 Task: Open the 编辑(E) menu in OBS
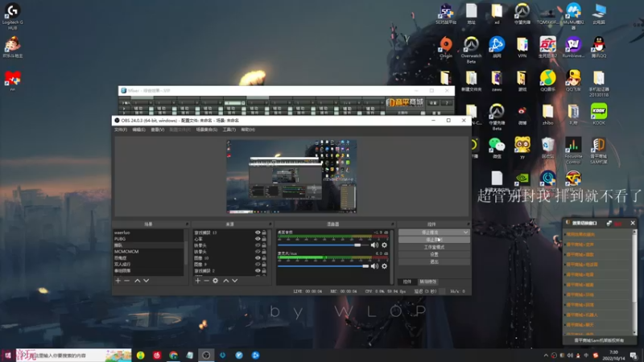pos(138,130)
